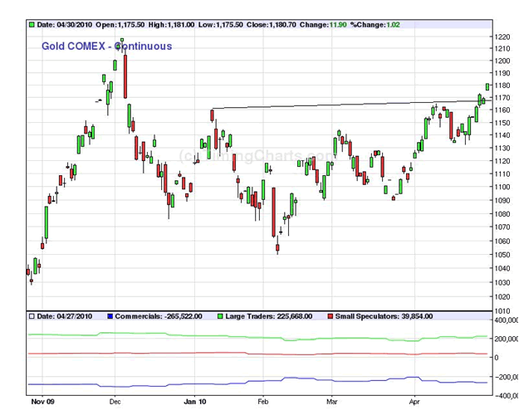Select the Gold COMEX - Continuous chart title
This screenshot has height=420, width=519.
coord(106,46)
